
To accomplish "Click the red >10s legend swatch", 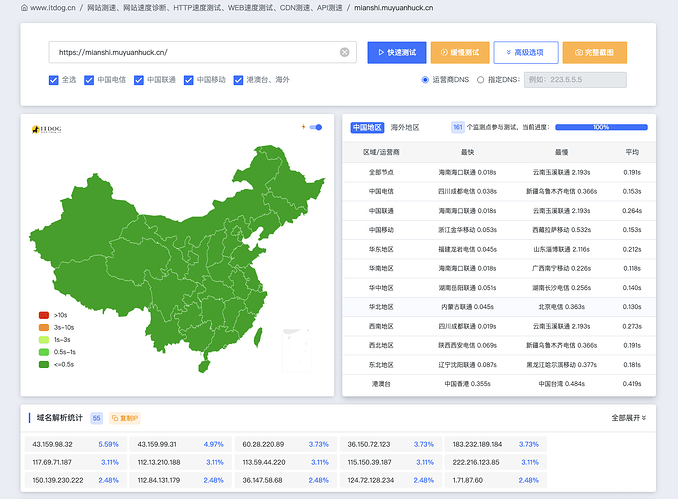I will [x=44, y=315].
